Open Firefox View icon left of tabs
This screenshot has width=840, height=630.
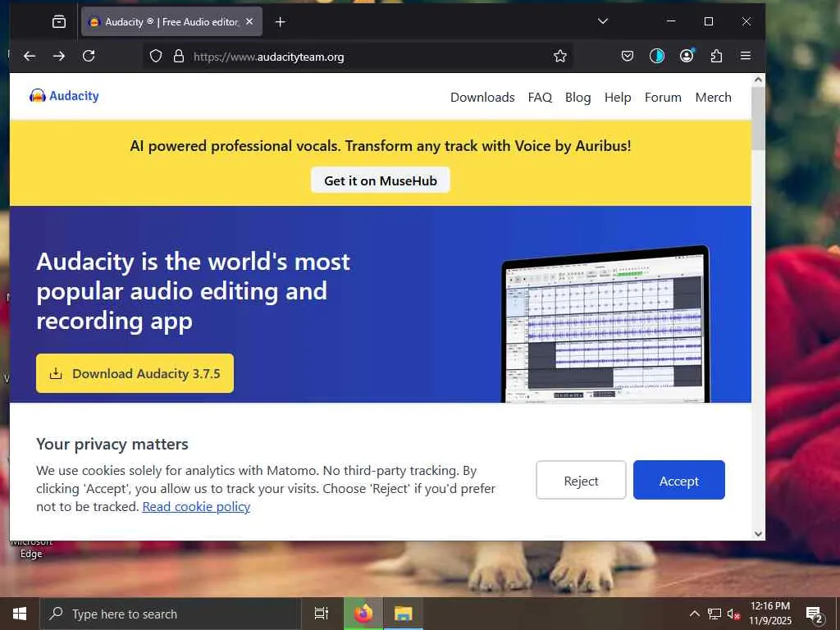pyautogui.click(x=59, y=21)
